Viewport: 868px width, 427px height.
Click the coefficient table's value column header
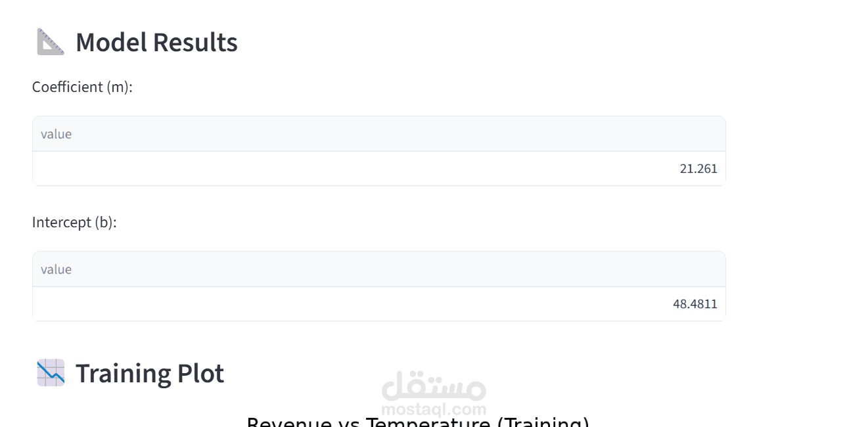pyautogui.click(x=379, y=134)
